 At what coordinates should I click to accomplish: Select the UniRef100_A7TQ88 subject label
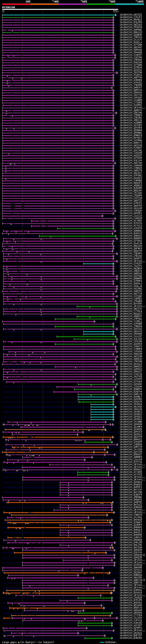point(131,65)
